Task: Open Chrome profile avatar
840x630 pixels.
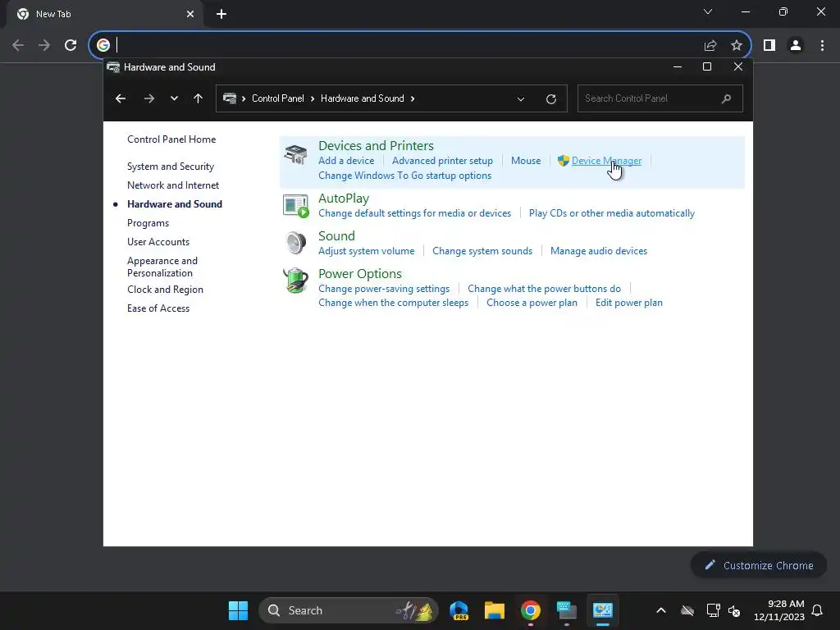Action: [x=796, y=46]
